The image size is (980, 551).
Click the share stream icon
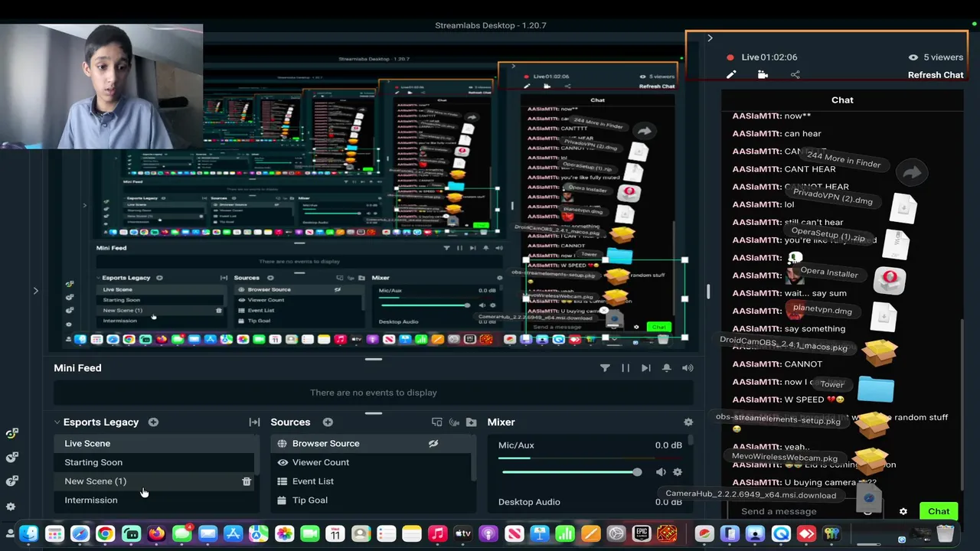coord(795,74)
